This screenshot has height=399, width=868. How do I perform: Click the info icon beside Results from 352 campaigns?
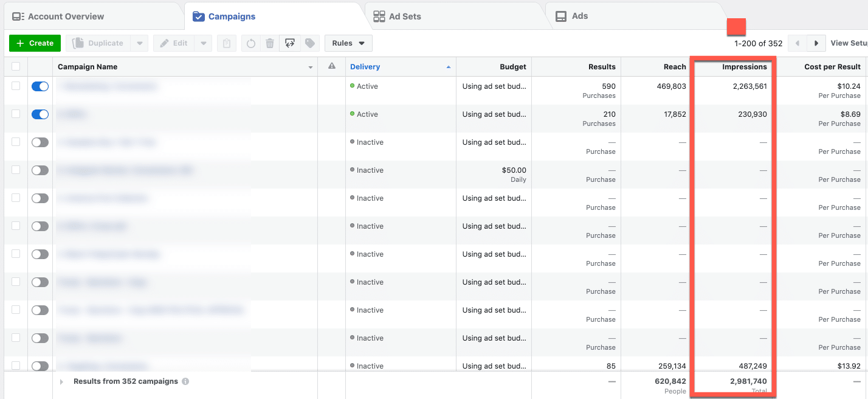[185, 382]
